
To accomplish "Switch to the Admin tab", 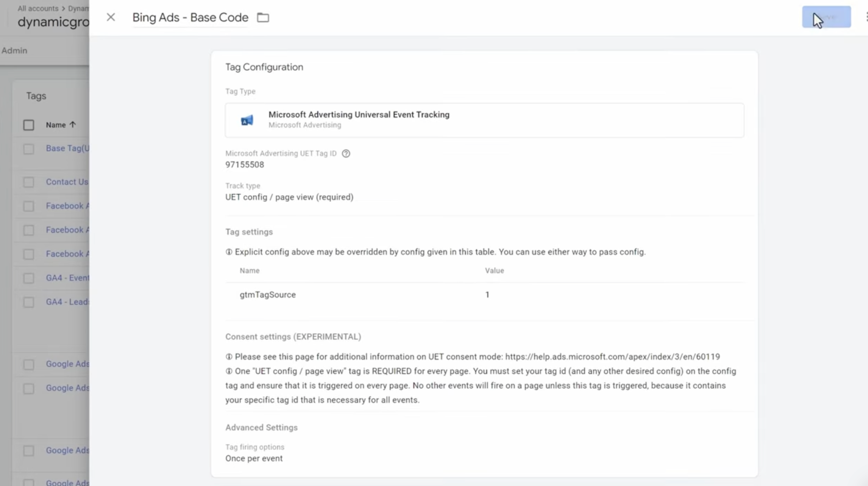I will click(14, 50).
